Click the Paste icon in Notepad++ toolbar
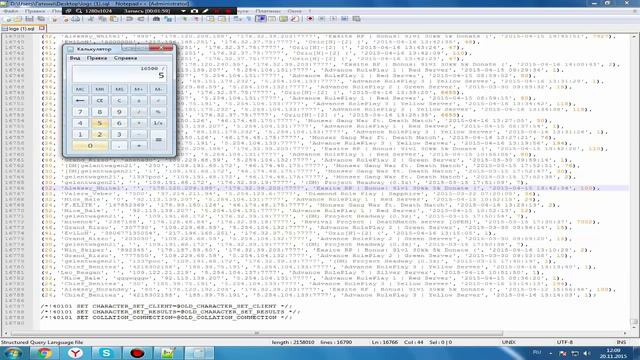Viewport: 640px width, 360px height. click(x=114, y=19)
